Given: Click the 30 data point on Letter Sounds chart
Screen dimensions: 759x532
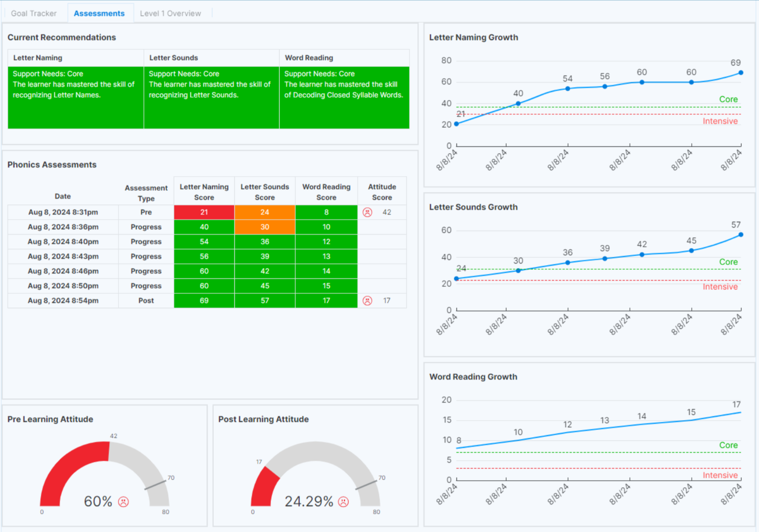Looking at the screenshot, I should click(x=518, y=270).
